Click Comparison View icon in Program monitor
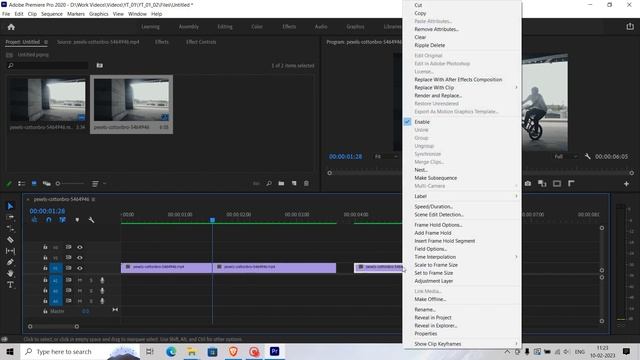Screen dimensions: 640x360 click(542, 184)
